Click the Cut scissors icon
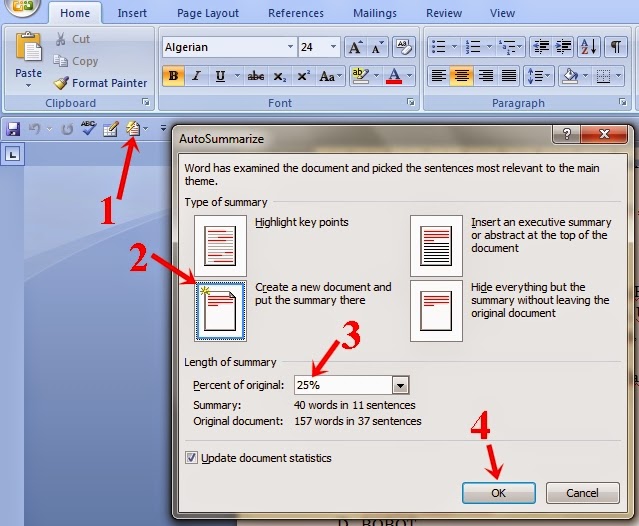639x526 pixels. coord(61,39)
